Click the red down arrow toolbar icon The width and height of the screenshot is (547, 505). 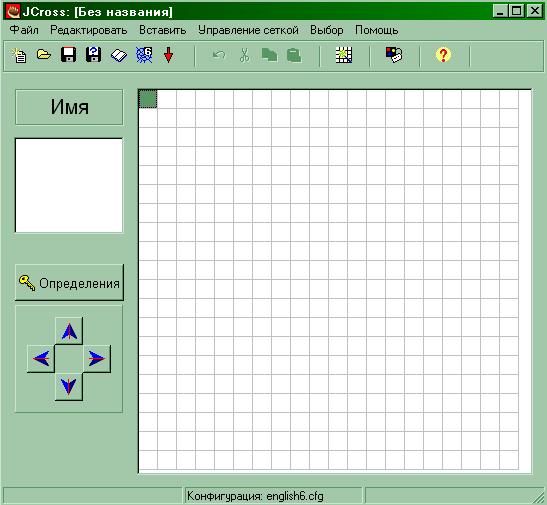[x=168, y=55]
